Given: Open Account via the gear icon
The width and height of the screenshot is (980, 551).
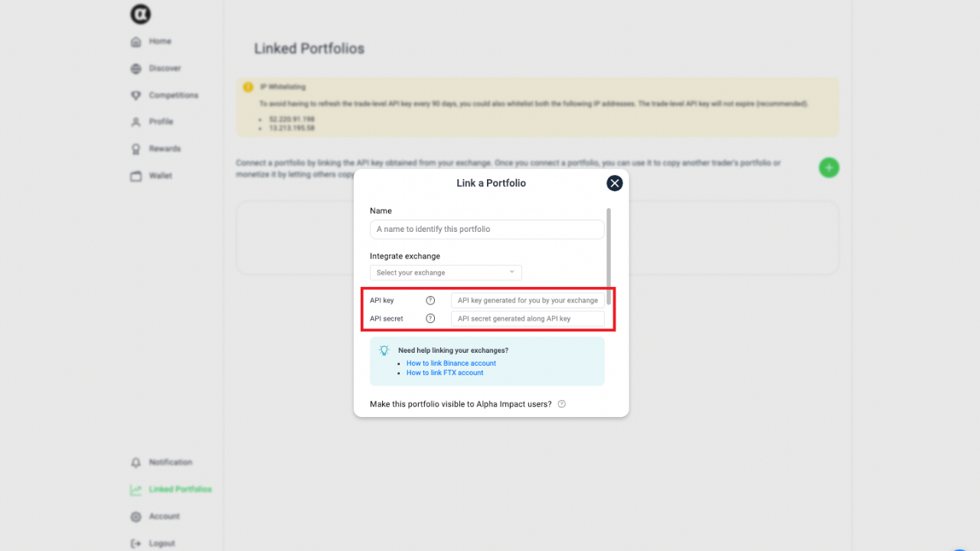Looking at the screenshot, I should [x=136, y=517].
